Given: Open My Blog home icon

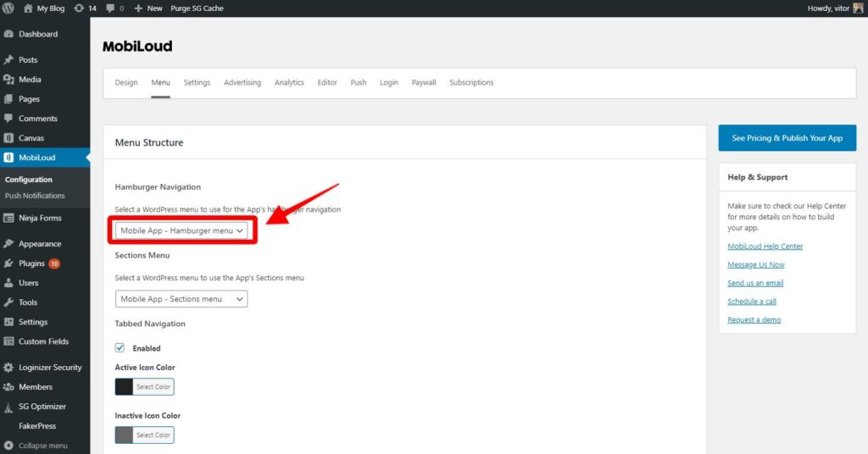Looking at the screenshot, I should [28, 8].
